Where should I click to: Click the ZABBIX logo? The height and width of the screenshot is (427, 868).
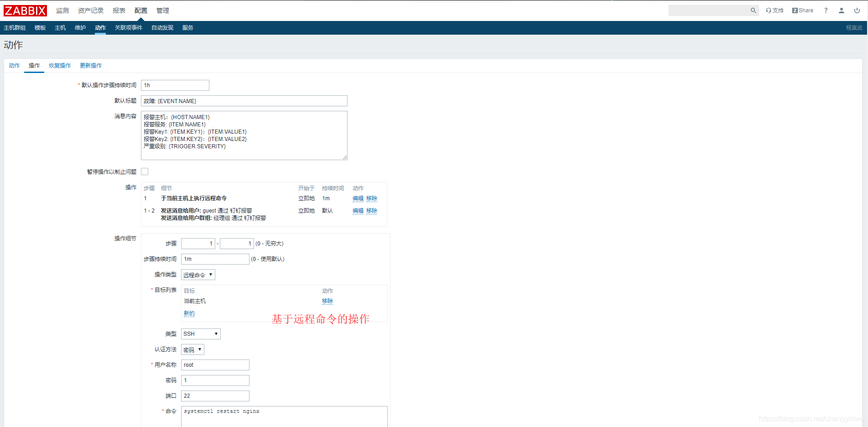tap(25, 10)
